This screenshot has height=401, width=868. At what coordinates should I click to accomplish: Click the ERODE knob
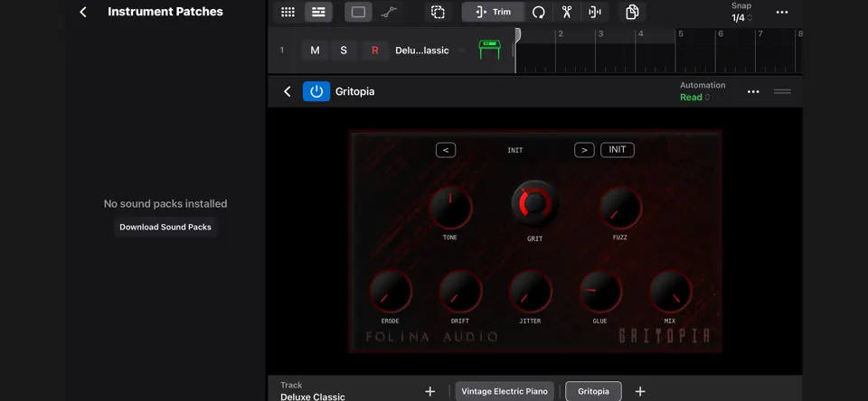tap(391, 292)
